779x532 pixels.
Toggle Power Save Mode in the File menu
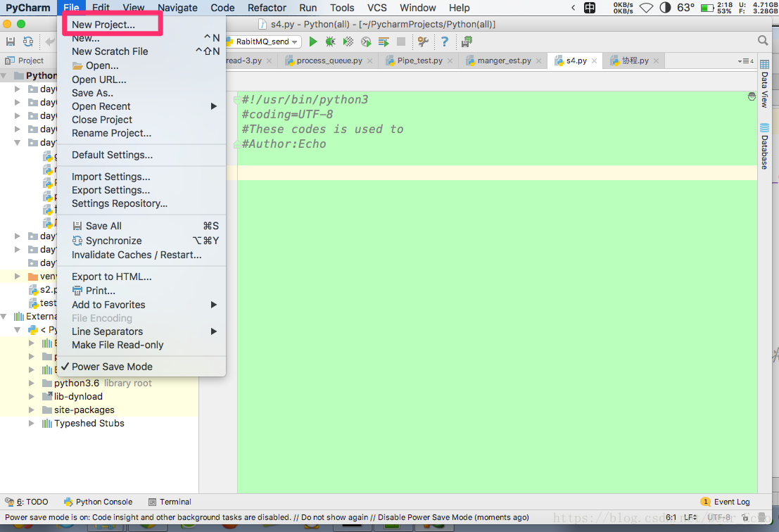141,367
